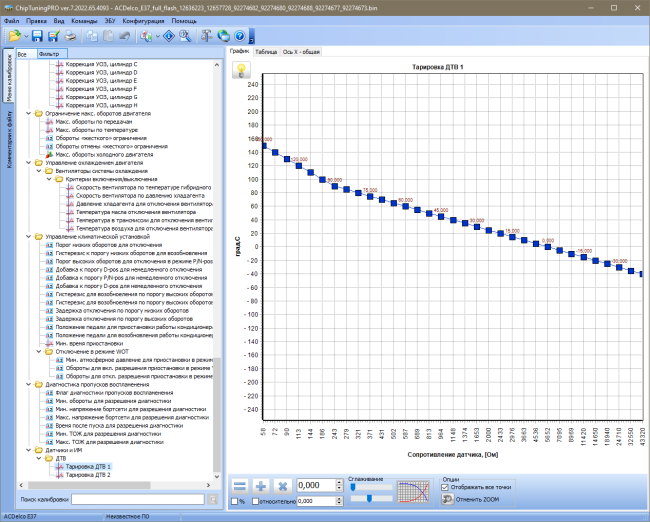This screenshot has width=650, height=522.
Task: Collapse Датчики и ИМ folder
Action: tap(29, 450)
